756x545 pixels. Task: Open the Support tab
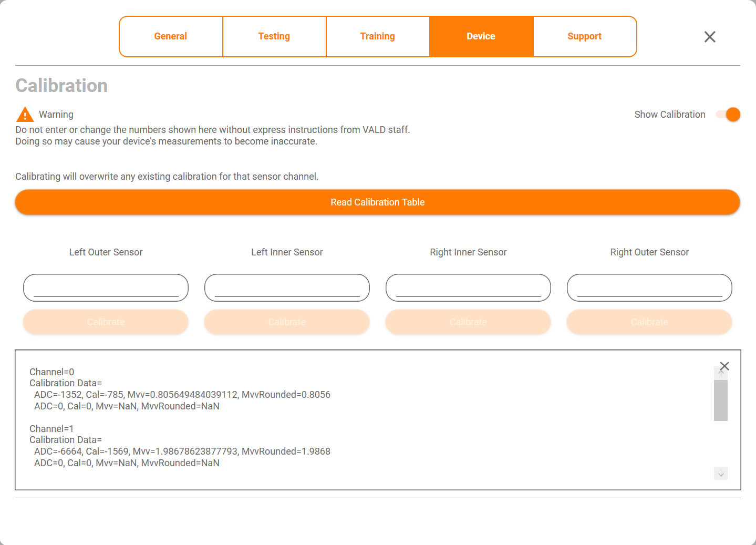point(585,36)
